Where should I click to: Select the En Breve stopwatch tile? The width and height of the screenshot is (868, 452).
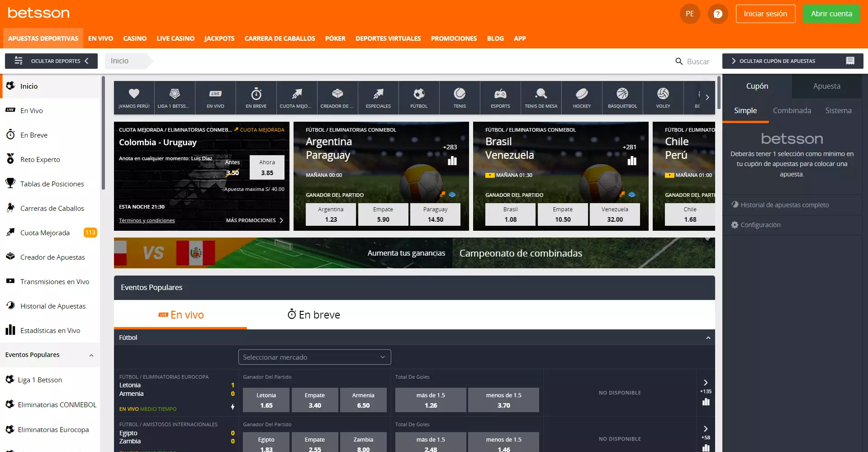click(x=256, y=97)
